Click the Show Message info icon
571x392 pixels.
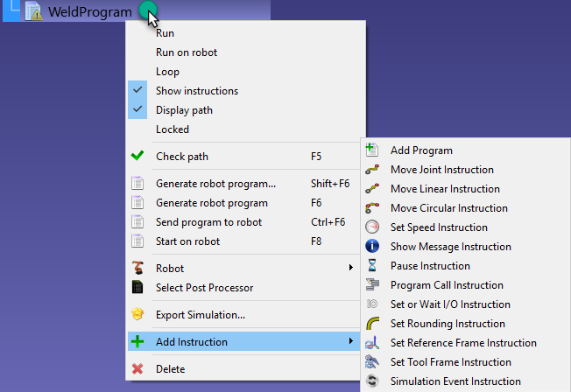tap(372, 247)
